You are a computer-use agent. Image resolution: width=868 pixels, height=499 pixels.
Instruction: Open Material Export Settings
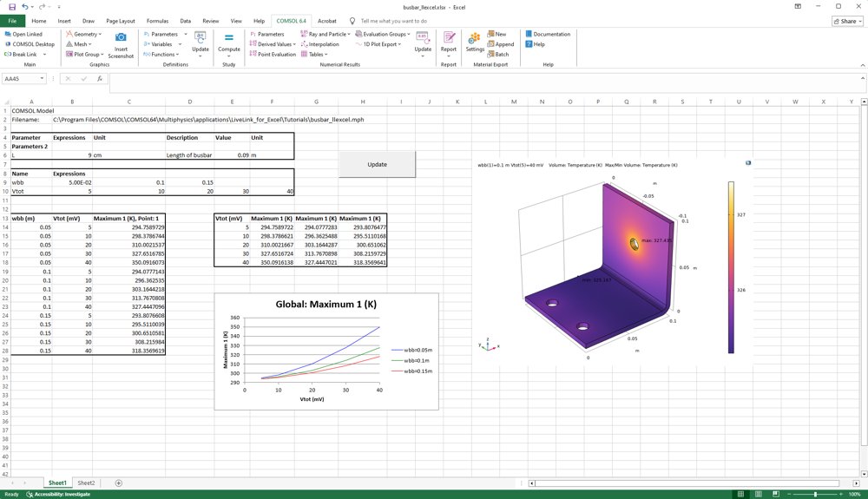coord(475,42)
